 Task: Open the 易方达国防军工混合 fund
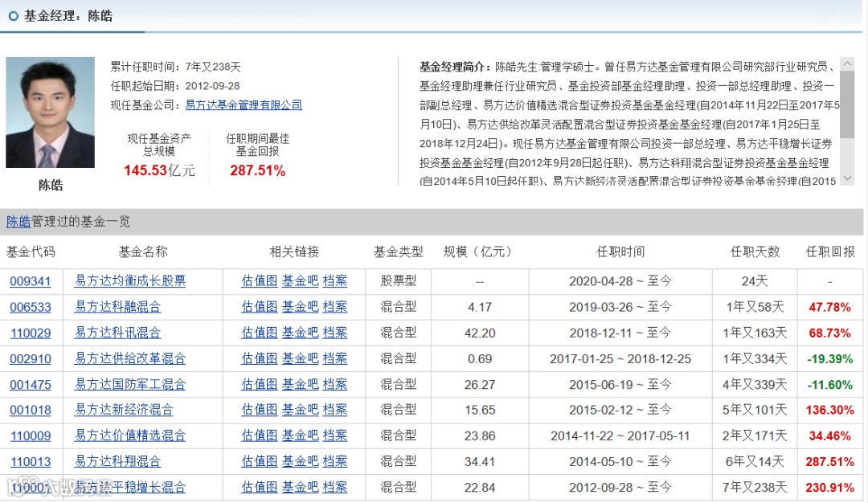(130, 384)
